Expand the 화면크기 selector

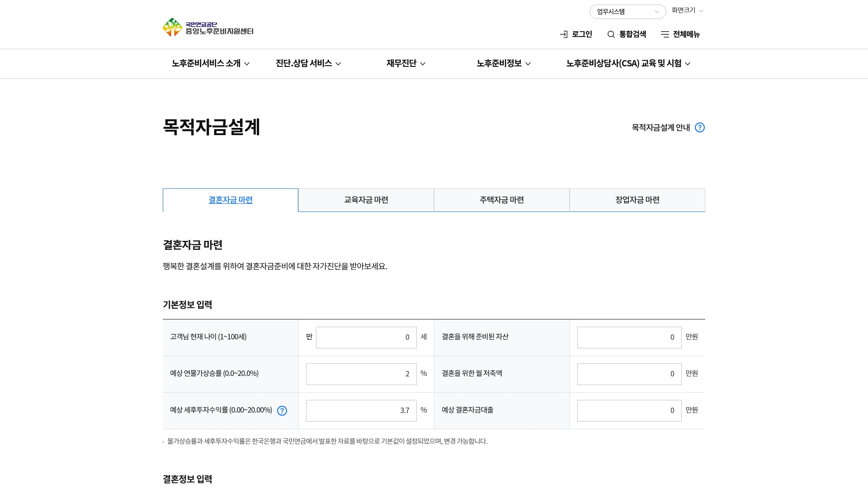pyautogui.click(x=687, y=10)
